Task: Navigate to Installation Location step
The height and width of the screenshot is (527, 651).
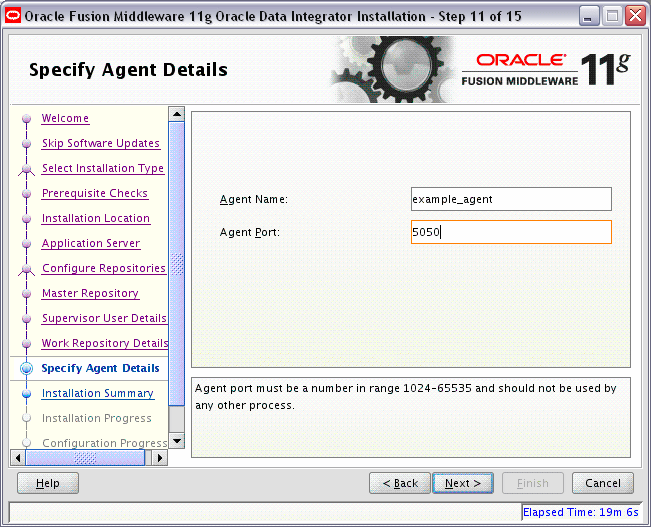Action: coord(96,218)
